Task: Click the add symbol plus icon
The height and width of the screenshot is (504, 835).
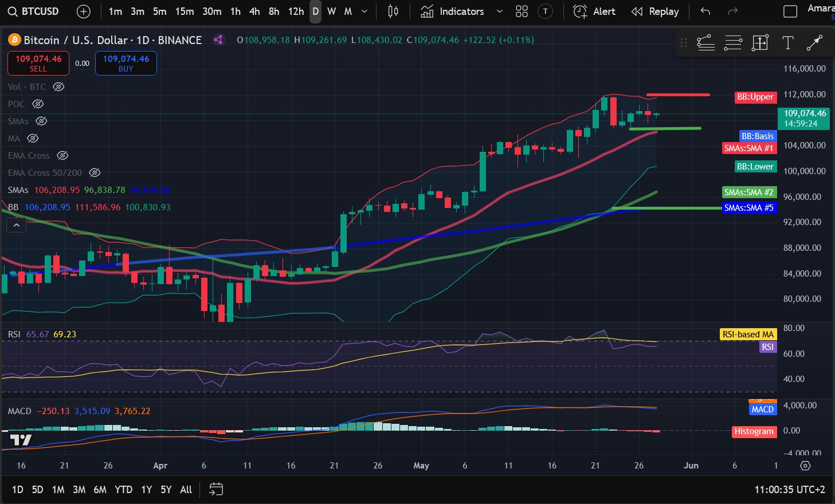Action: (x=84, y=11)
